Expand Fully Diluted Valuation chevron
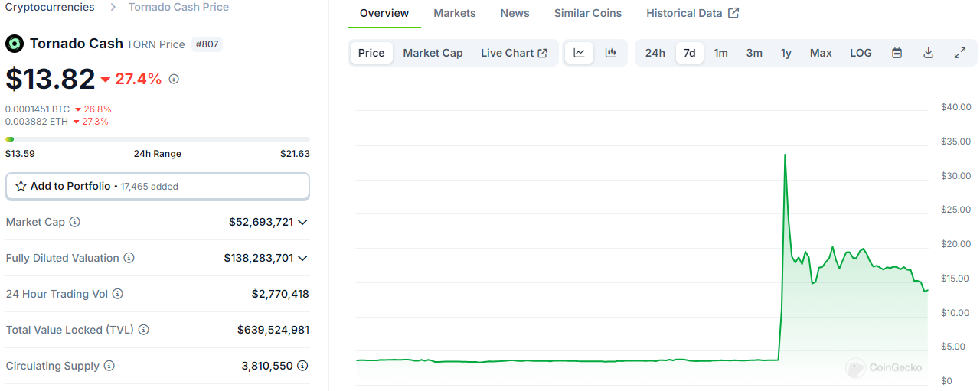The image size is (980, 391). click(302, 258)
